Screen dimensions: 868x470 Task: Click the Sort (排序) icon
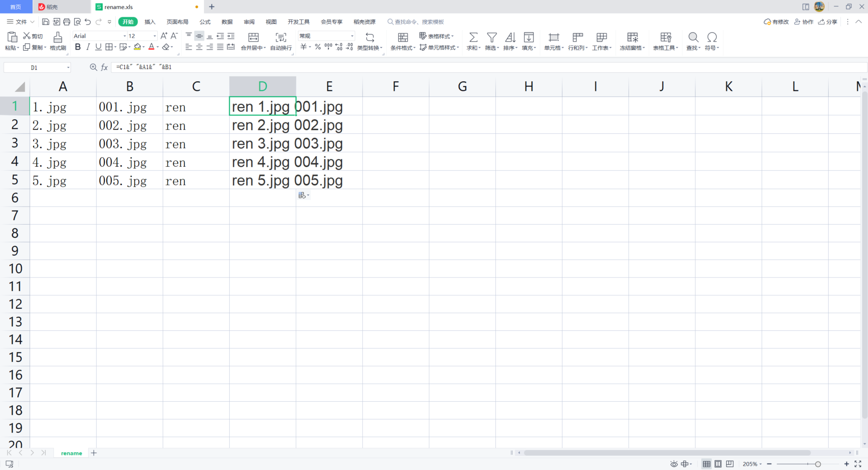510,37
